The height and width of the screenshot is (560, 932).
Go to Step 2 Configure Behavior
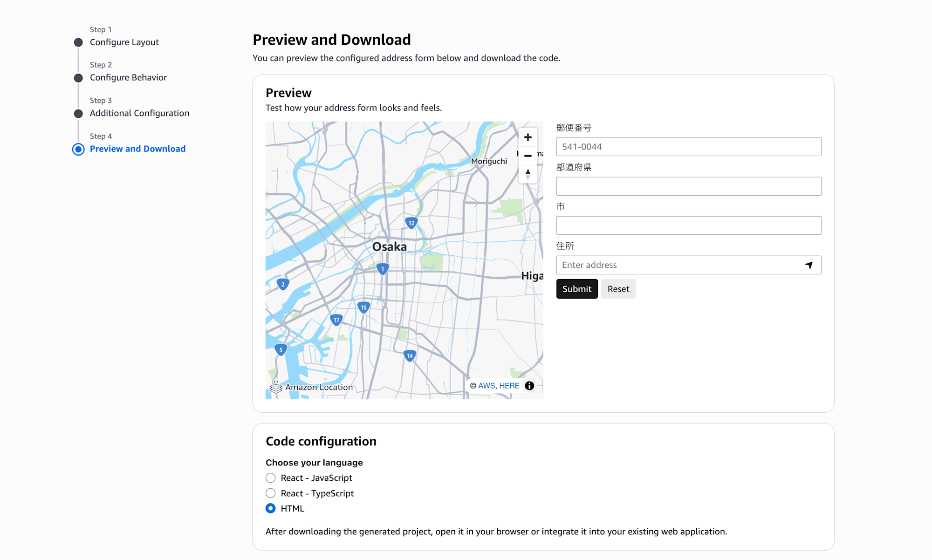click(x=128, y=78)
